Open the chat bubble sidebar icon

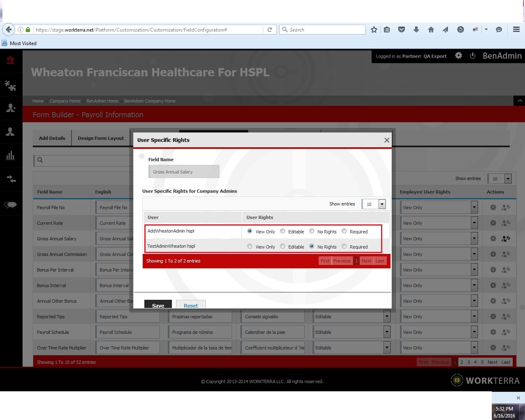11,205
